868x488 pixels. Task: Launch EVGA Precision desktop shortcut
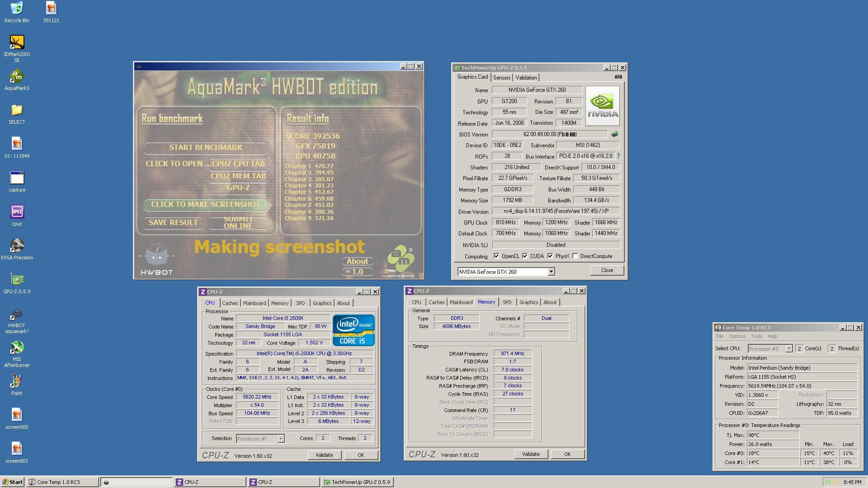click(x=17, y=249)
